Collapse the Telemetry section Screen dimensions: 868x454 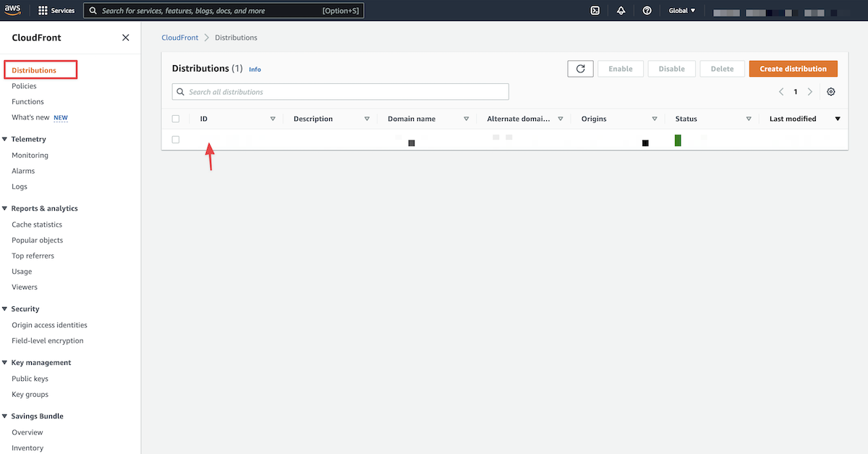[x=5, y=139]
